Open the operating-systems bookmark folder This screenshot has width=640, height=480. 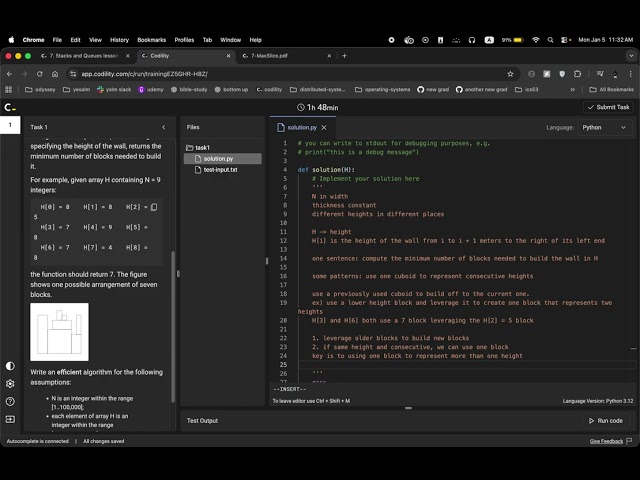click(383, 89)
